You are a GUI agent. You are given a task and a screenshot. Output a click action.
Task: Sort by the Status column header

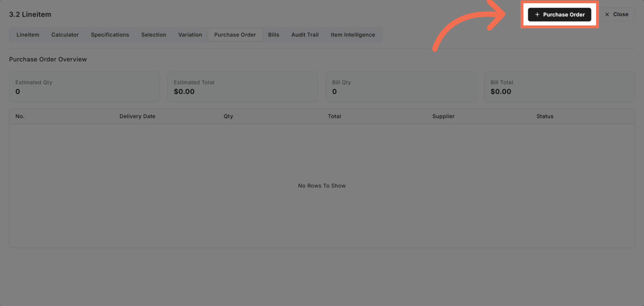[x=545, y=116]
